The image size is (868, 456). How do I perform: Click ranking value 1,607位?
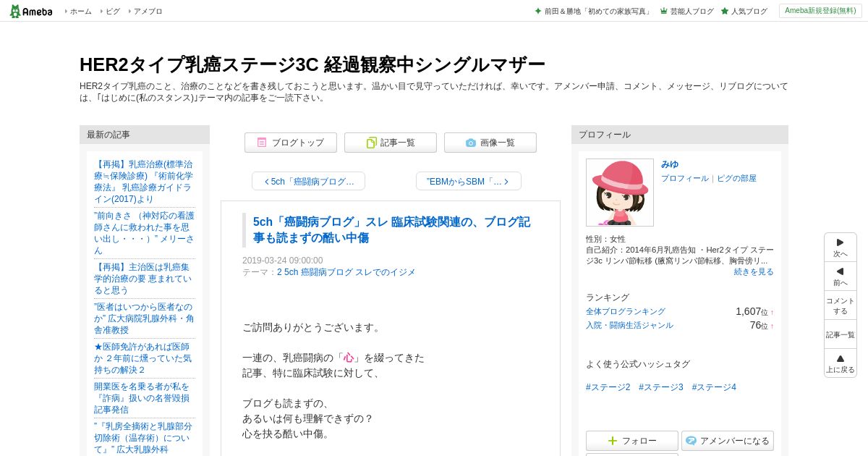click(x=752, y=311)
